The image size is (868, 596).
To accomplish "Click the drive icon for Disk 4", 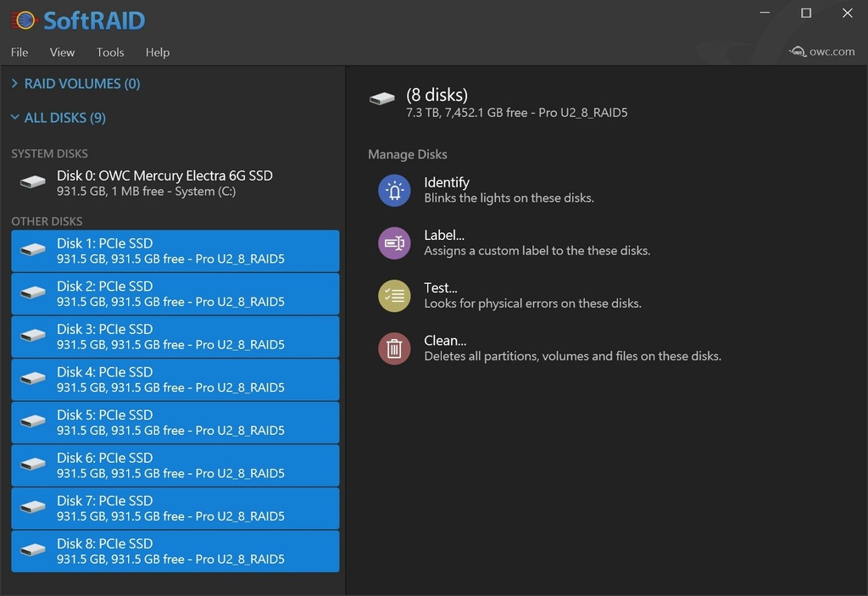I will pyautogui.click(x=33, y=378).
